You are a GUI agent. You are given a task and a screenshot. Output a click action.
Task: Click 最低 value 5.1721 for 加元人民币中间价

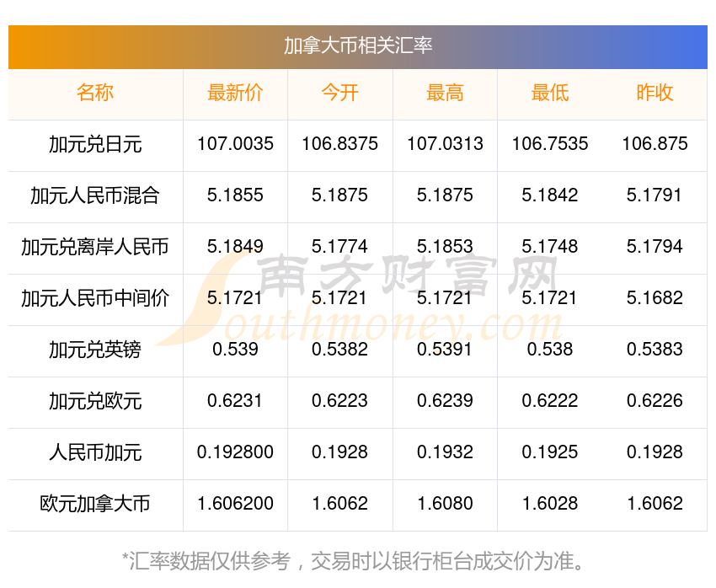(x=549, y=298)
